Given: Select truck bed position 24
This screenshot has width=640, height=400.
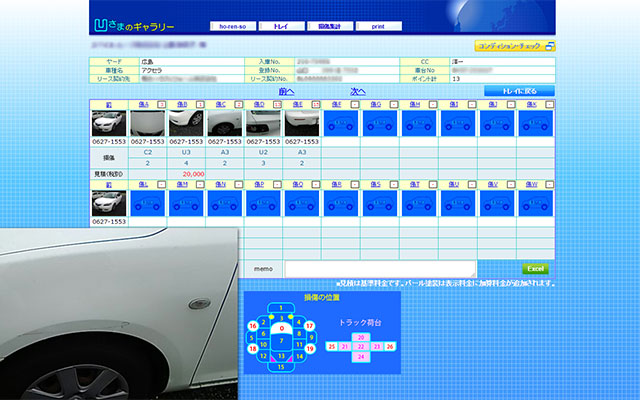Looking at the screenshot, I should click(x=361, y=356).
